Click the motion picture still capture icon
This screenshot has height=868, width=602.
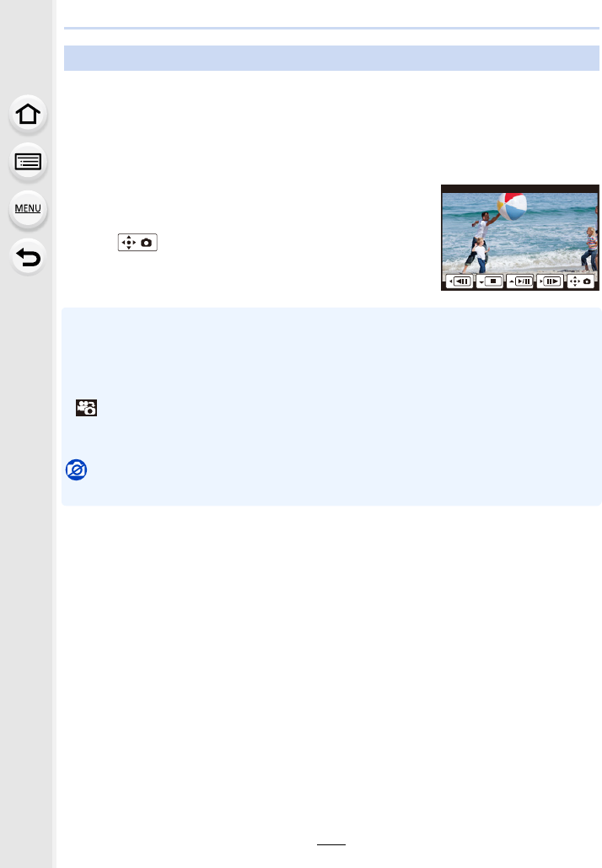pyautogui.click(x=86, y=407)
